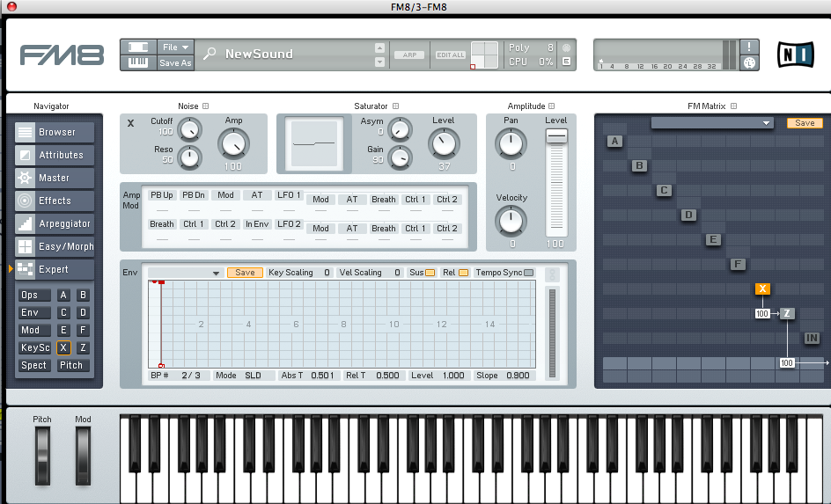Click the MIDI learn clock icon

[x=749, y=62]
